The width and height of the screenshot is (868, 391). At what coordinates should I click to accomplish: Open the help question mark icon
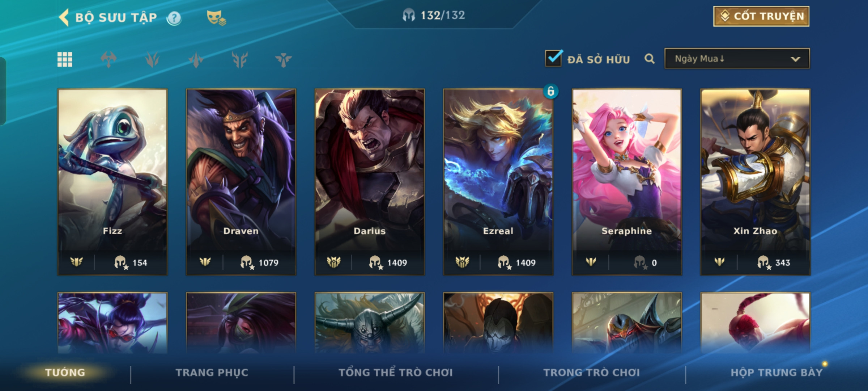[174, 18]
